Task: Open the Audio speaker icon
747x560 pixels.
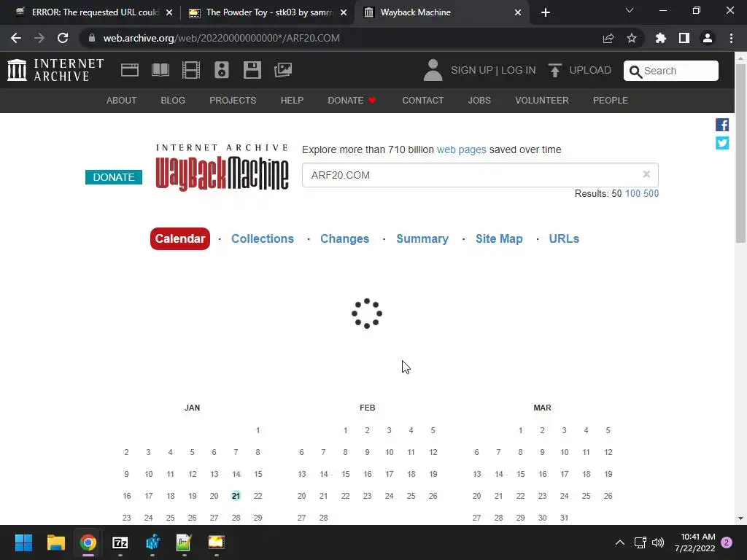Action: click(x=222, y=70)
